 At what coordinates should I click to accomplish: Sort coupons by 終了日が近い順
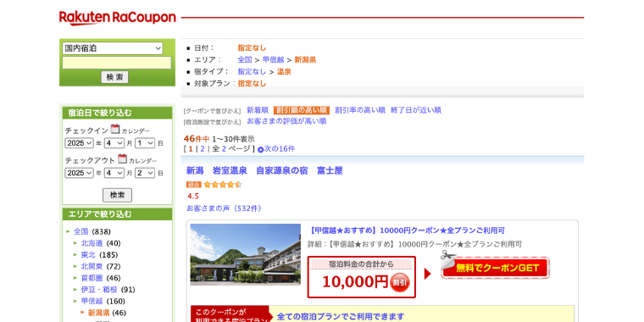coord(416,110)
